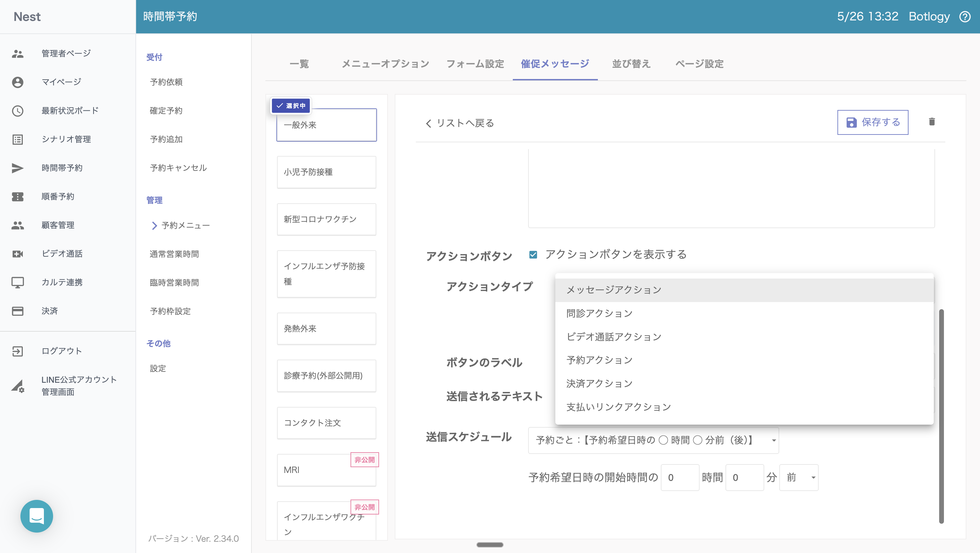This screenshot has width=980, height=553.
Task: Click the ビデオ通話 camera icon in sidebar
Action: (x=17, y=254)
